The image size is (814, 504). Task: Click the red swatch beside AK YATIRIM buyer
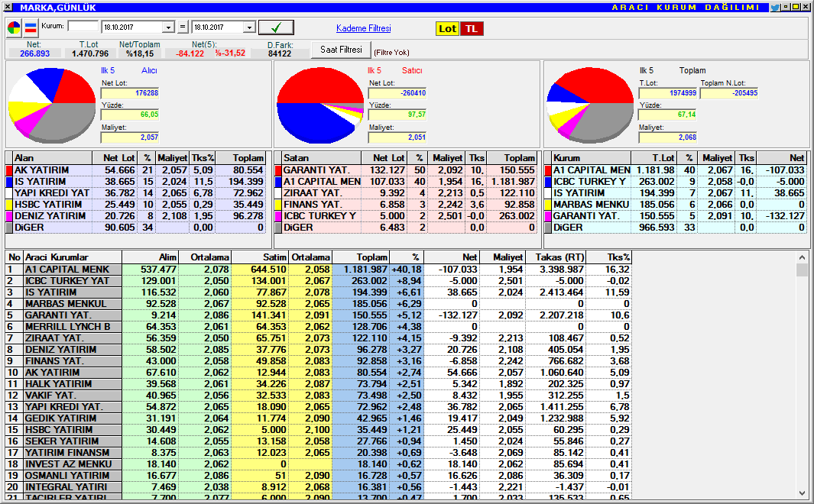(x=9, y=170)
